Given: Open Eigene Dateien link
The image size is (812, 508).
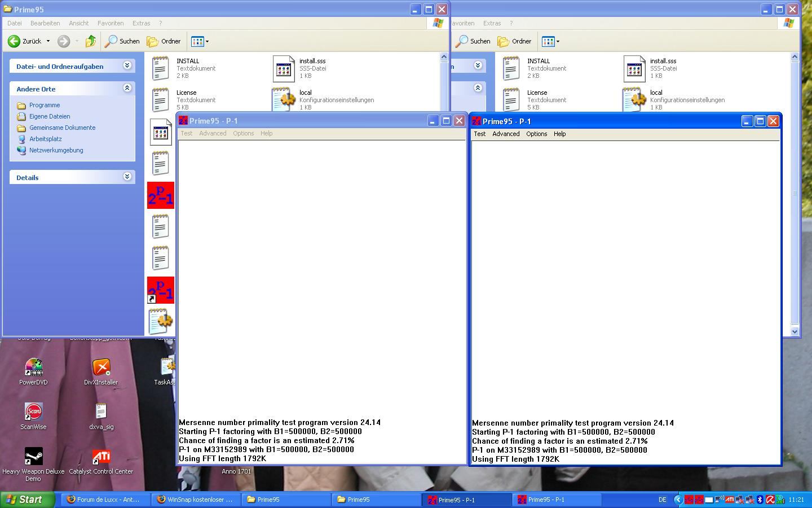Looking at the screenshot, I should (x=50, y=116).
